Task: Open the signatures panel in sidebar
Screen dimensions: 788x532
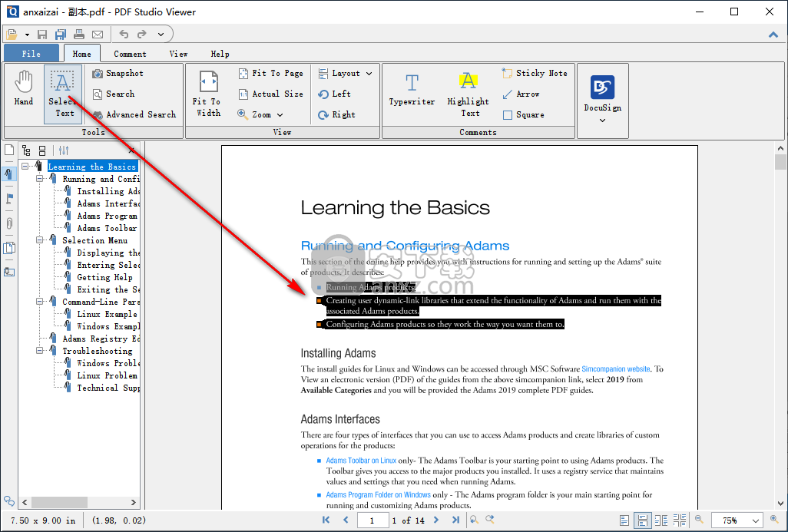Action: click(x=9, y=272)
